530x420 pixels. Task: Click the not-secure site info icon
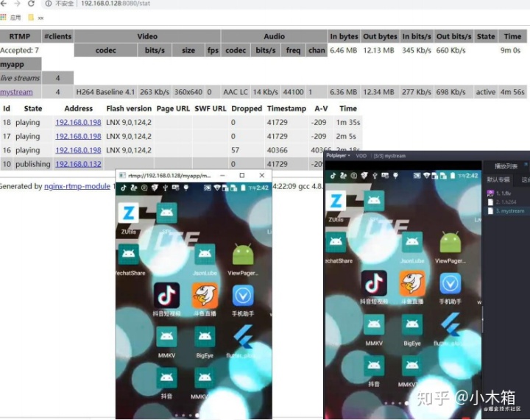click(49, 4)
